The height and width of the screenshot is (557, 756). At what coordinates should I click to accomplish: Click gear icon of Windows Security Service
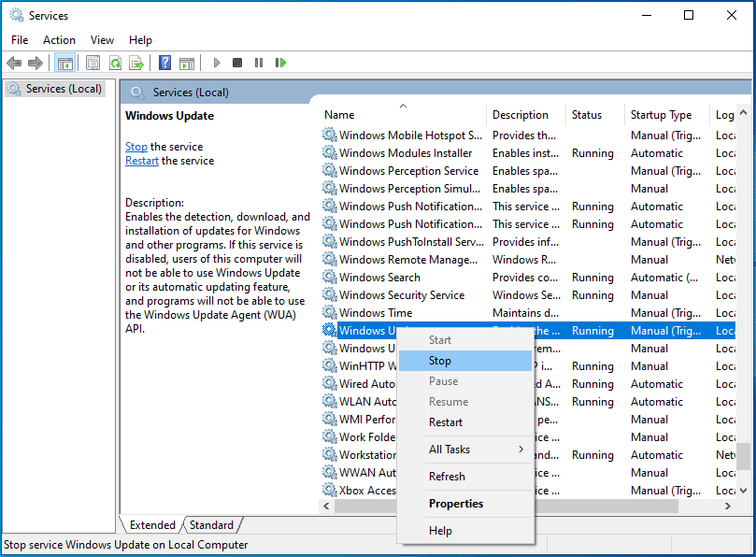pos(330,295)
